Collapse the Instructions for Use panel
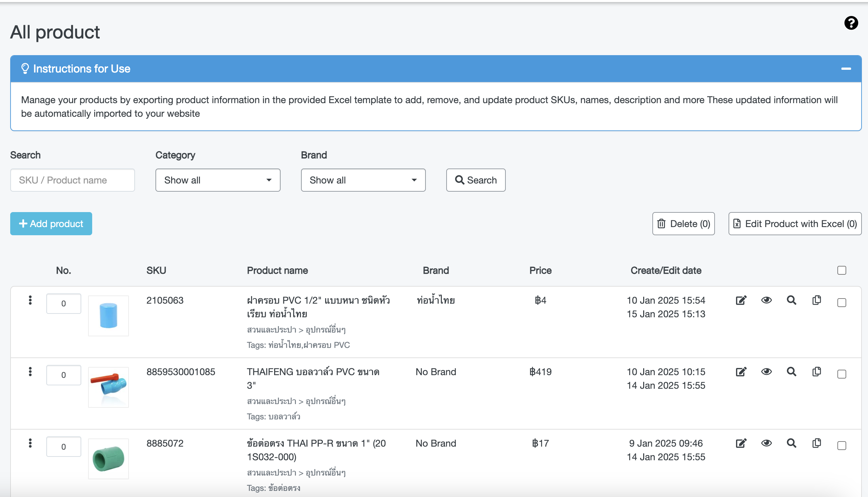The width and height of the screenshot is (868, 497). click(x=846, y=69)
